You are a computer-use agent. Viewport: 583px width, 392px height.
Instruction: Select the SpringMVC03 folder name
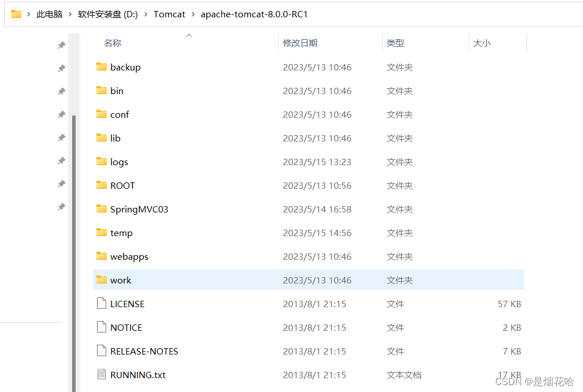tap(140, 210)
